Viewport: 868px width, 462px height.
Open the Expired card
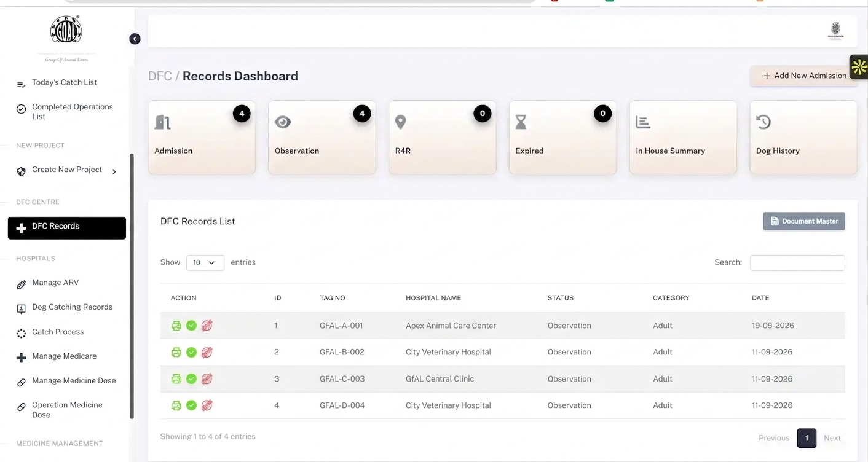click(x=562, y=138)
